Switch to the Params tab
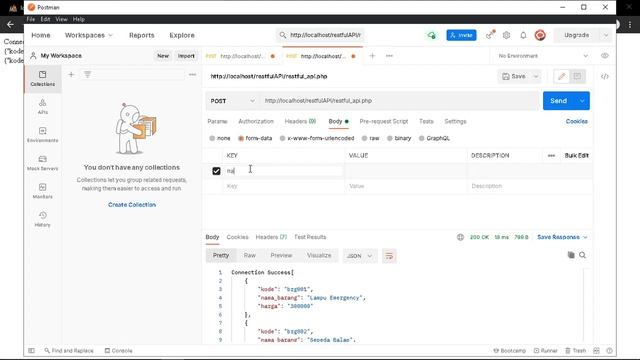 coord(217,121)
